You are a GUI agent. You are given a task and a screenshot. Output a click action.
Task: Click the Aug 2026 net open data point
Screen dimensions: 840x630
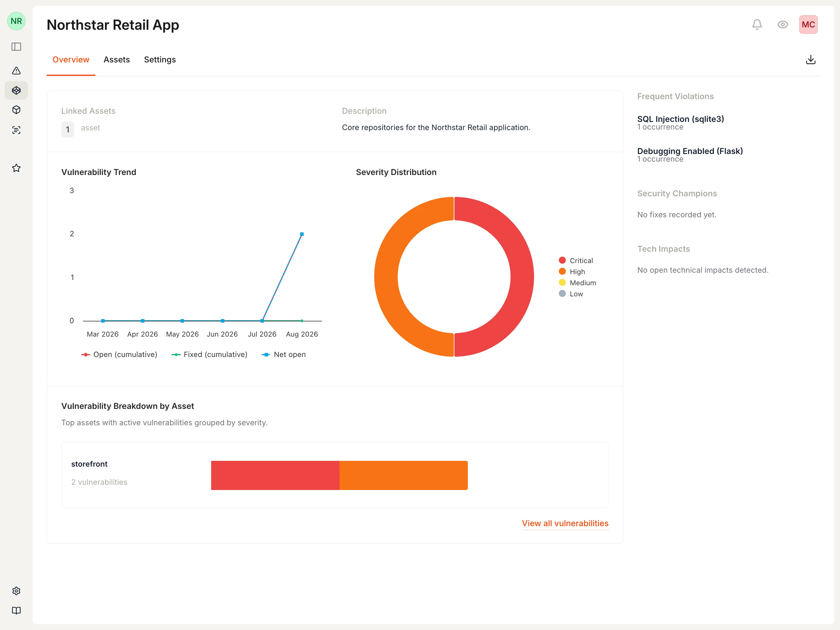point(302,234)
